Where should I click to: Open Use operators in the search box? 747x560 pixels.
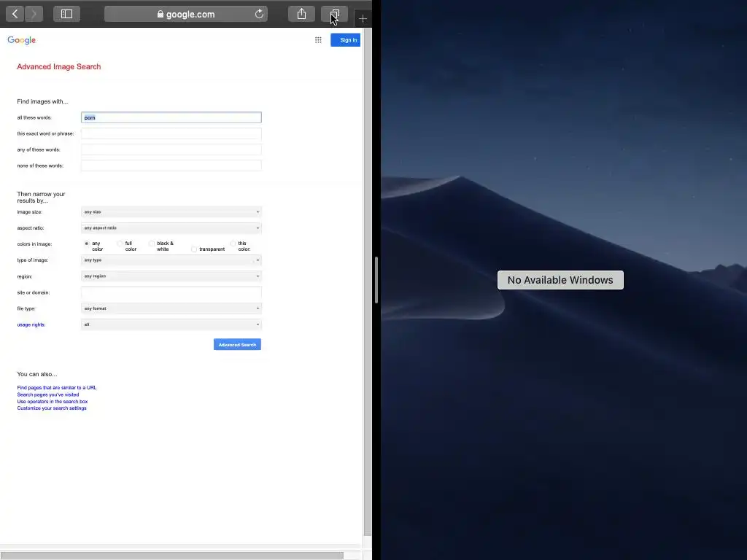[x=53, y=402]
